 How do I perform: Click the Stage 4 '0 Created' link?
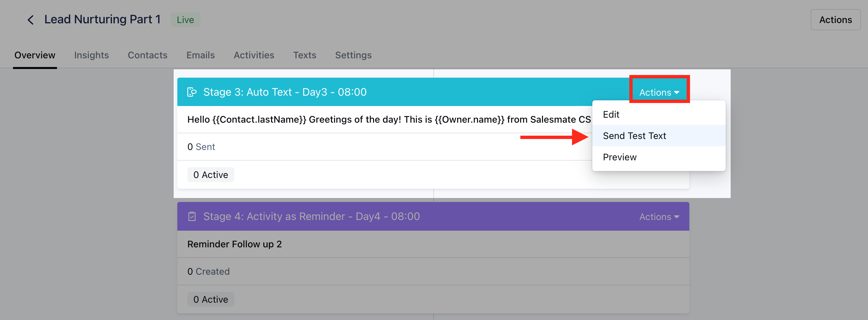208,271
